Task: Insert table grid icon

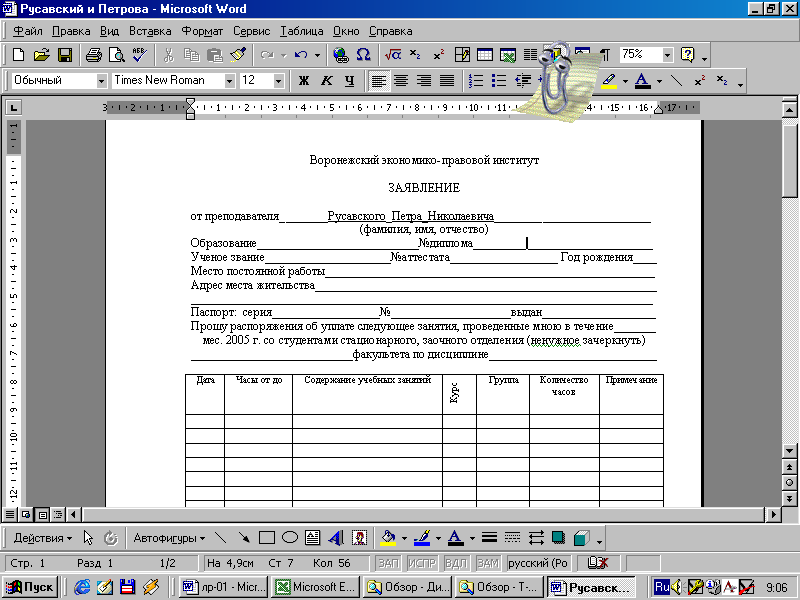Action: tap(484, 55)
